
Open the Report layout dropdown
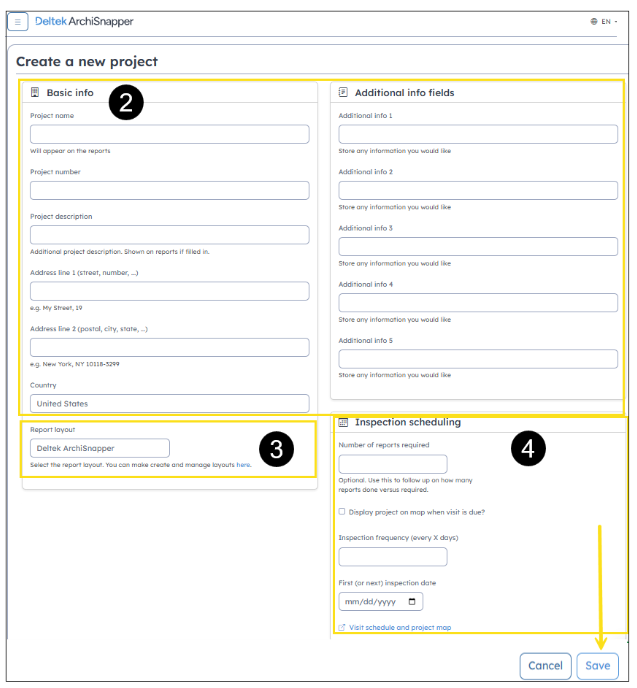pos(100,448)
